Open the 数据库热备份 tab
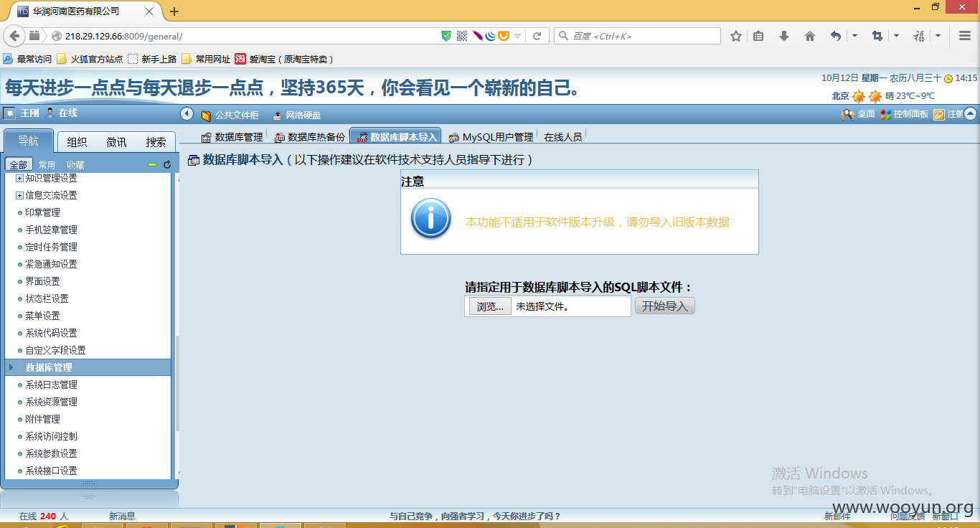Image resolution: width=980 pixels, height=528 pixels. tap(309, 137)
